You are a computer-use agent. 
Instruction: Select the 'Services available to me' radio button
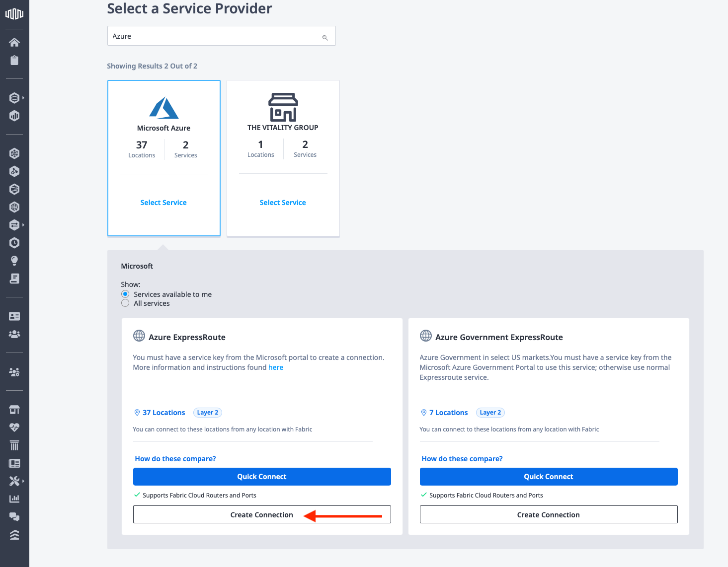coord(125,294)
